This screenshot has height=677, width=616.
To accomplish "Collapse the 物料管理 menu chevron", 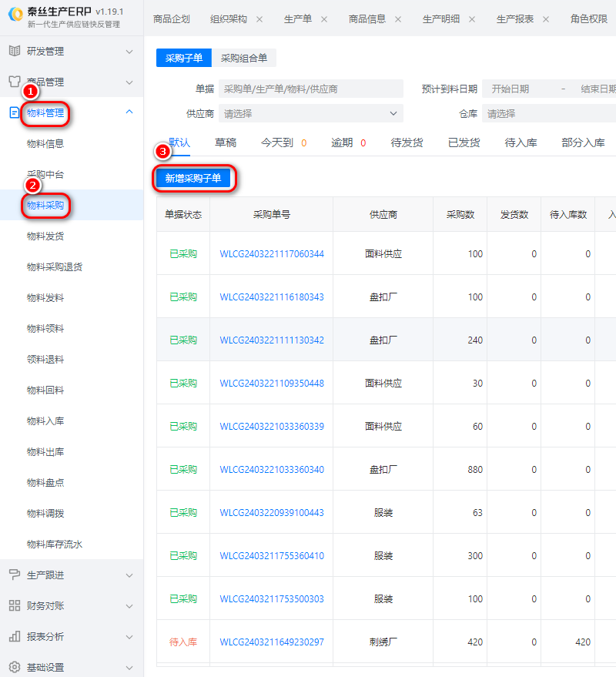I will point(129,113).
